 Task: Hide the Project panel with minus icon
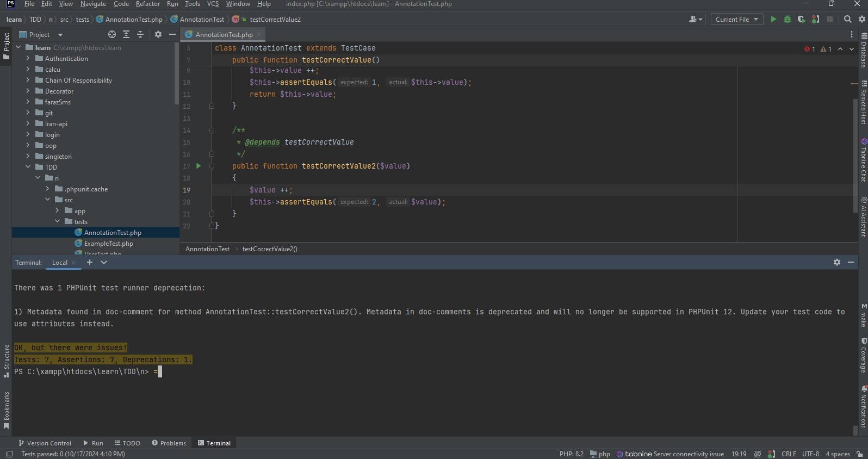point(172,34)
